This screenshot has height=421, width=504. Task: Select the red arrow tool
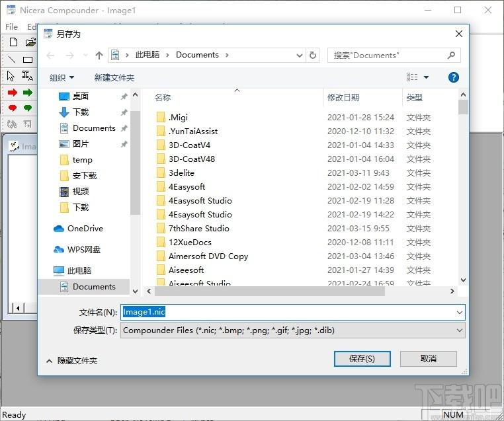(12, 93)
